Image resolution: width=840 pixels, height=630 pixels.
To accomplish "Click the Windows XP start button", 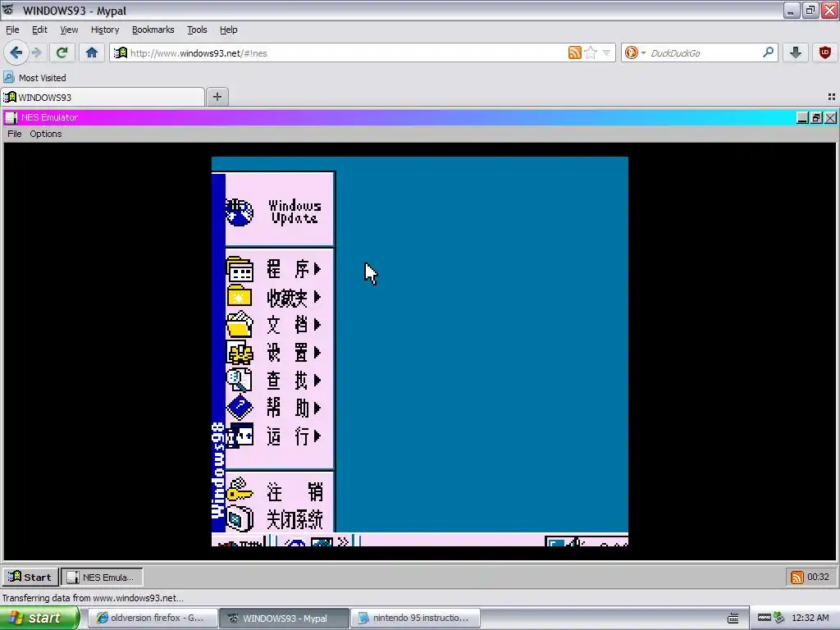I will (x=39, y=618).
